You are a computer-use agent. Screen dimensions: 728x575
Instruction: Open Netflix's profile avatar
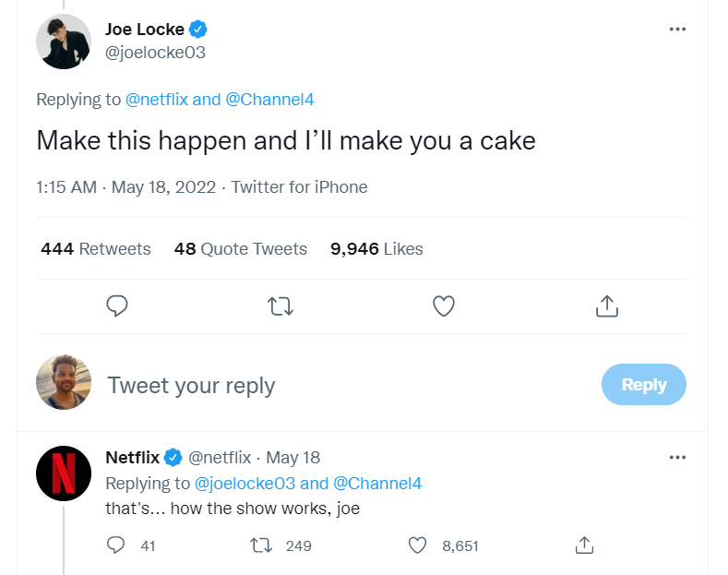click(64, 473)
